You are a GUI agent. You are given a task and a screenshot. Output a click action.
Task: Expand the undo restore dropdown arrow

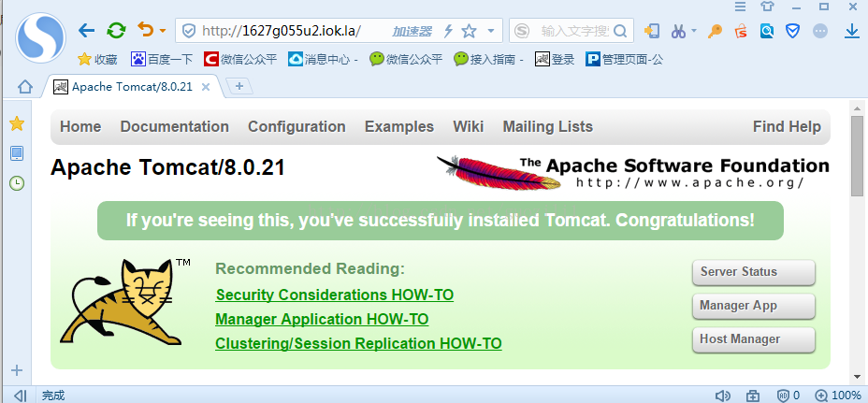(x=162, y=31)
